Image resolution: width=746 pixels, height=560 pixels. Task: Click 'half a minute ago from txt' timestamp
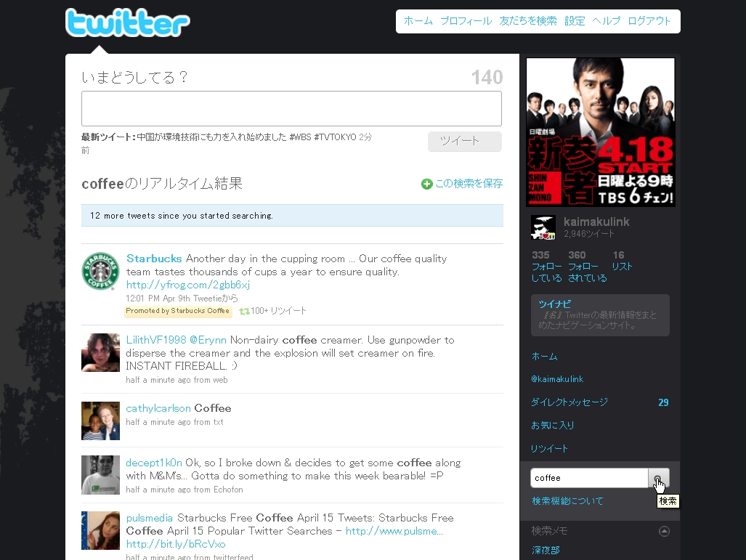pyautogui.click(x=174, y=422)
